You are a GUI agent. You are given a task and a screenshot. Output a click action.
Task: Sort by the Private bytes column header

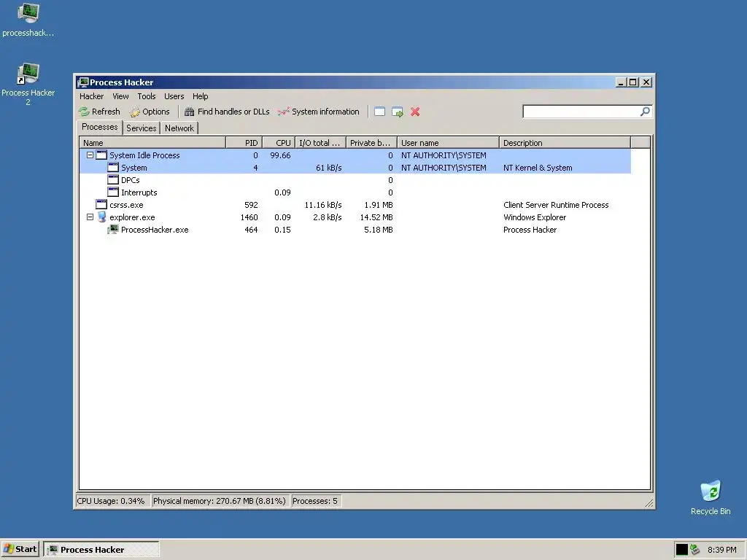coord(371,143)
